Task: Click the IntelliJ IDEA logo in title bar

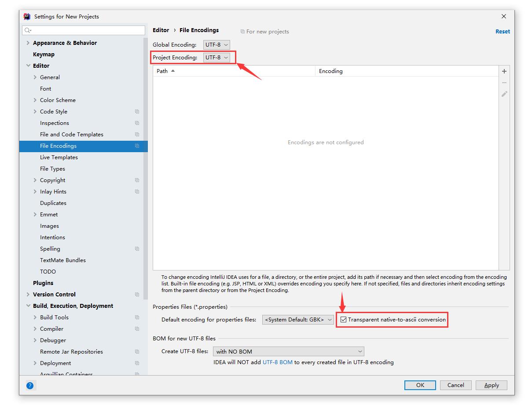Action: [27, 16]
